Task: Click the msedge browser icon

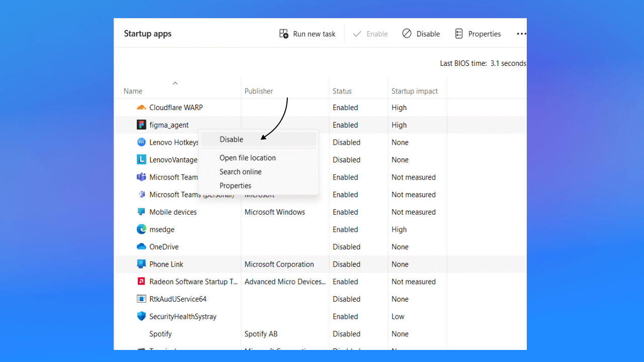Action: click(141, 229)
